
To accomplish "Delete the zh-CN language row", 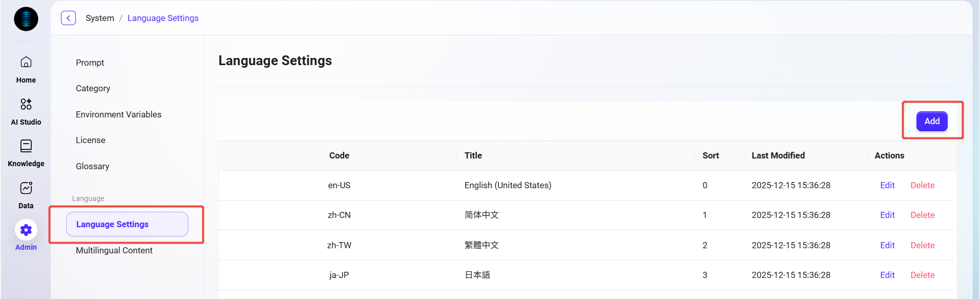I will pos(922,215).
